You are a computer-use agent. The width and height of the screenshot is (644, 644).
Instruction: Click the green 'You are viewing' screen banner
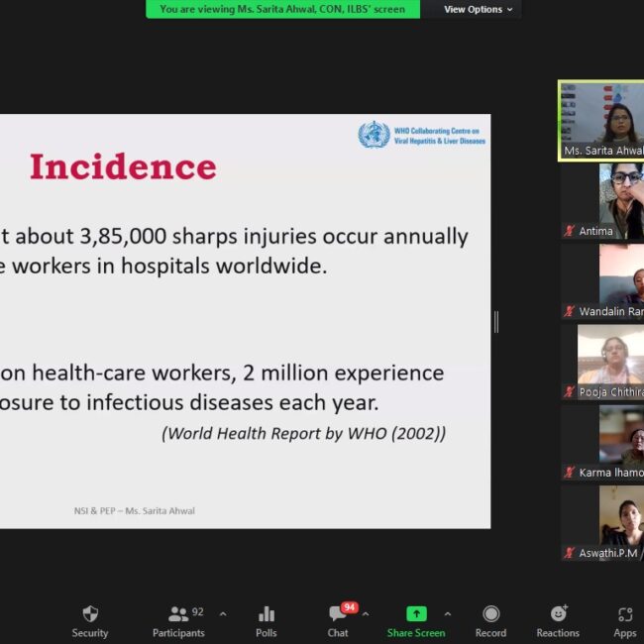pyautogui.click(x=283, y=10)
